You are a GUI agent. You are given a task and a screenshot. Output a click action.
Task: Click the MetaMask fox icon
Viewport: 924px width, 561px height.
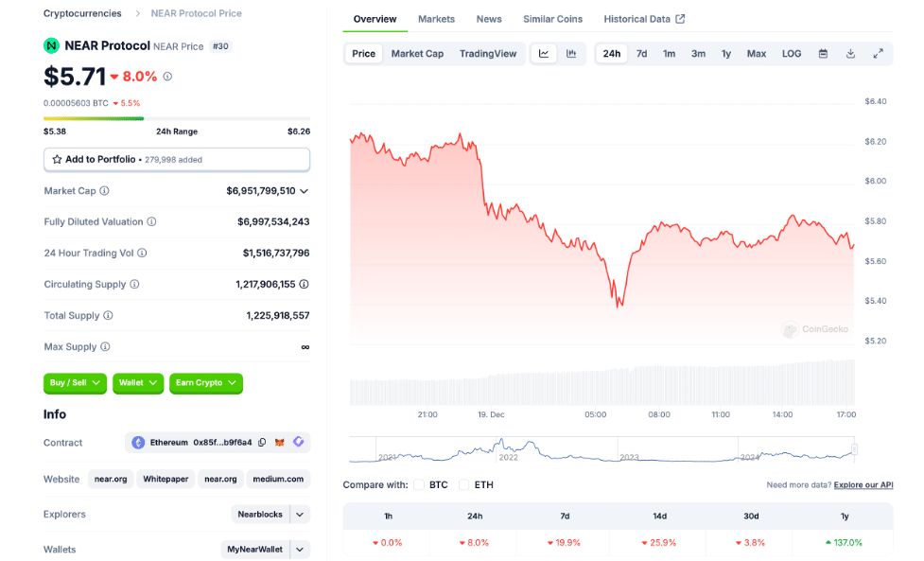pos(280,443)
